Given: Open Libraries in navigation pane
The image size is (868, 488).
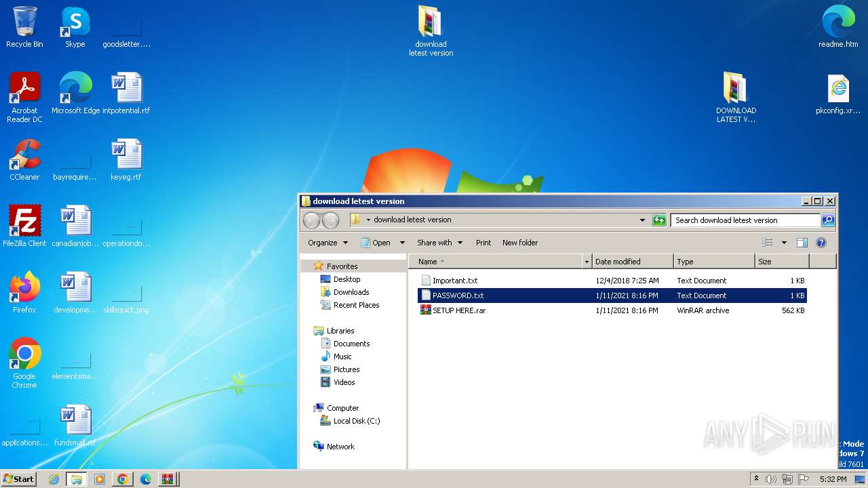Looking at the screenshot, I should pyautogui.click(x=340, y=331).
